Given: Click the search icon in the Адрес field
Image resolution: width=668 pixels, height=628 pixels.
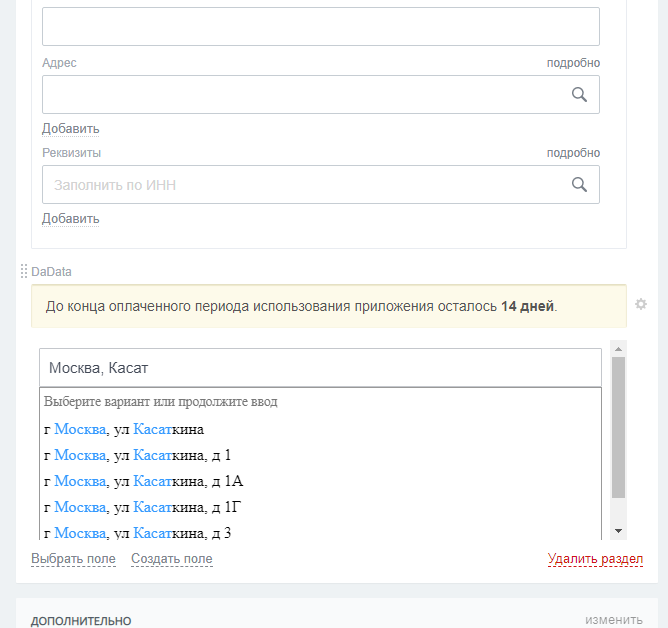Looking at the screenshot, I should point(579,94).
